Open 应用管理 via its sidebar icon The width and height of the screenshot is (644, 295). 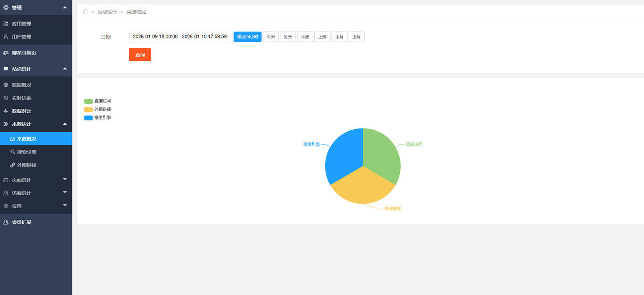tap(6, 24)
